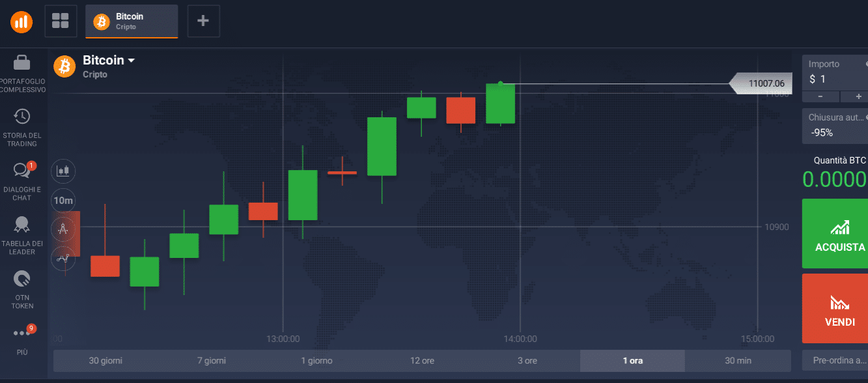Click the 13:00:00 time axis label

(x=283, y=339)
